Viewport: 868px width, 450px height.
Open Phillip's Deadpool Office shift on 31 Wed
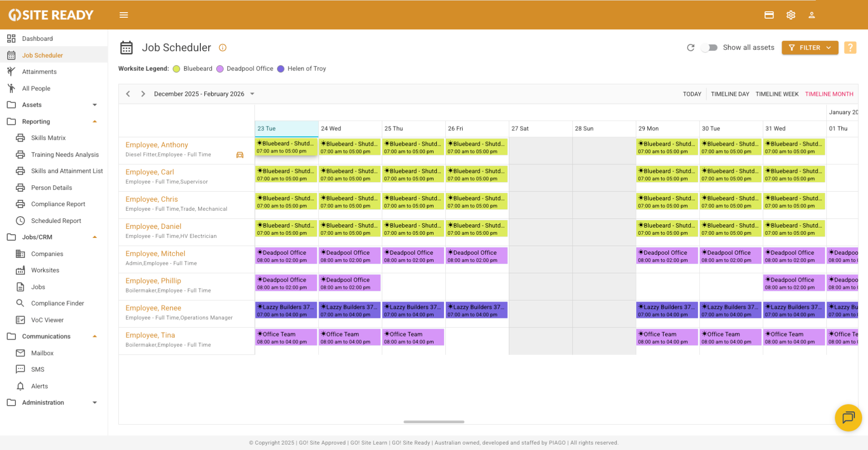coord(794,283)
